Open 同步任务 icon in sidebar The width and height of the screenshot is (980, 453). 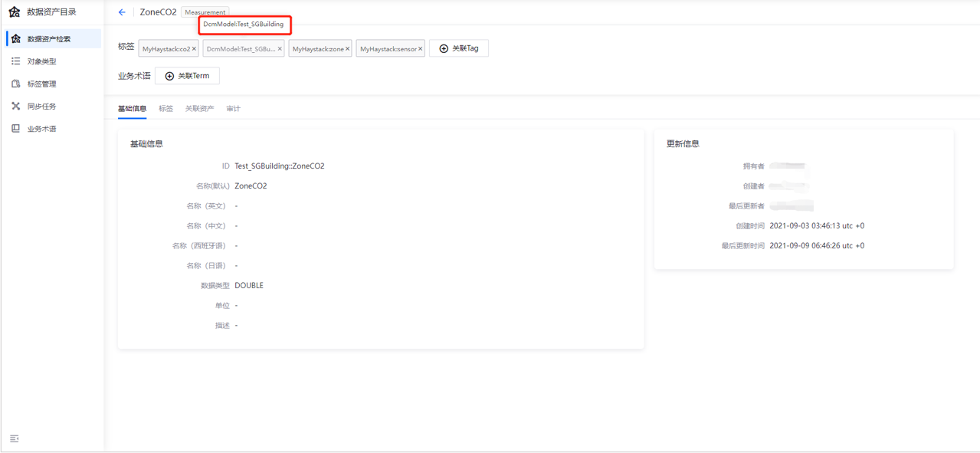click(x=15, y=106)
